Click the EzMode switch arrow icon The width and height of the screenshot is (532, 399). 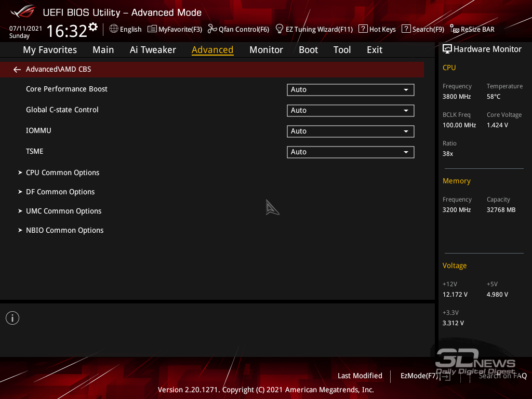coord(445,376)
